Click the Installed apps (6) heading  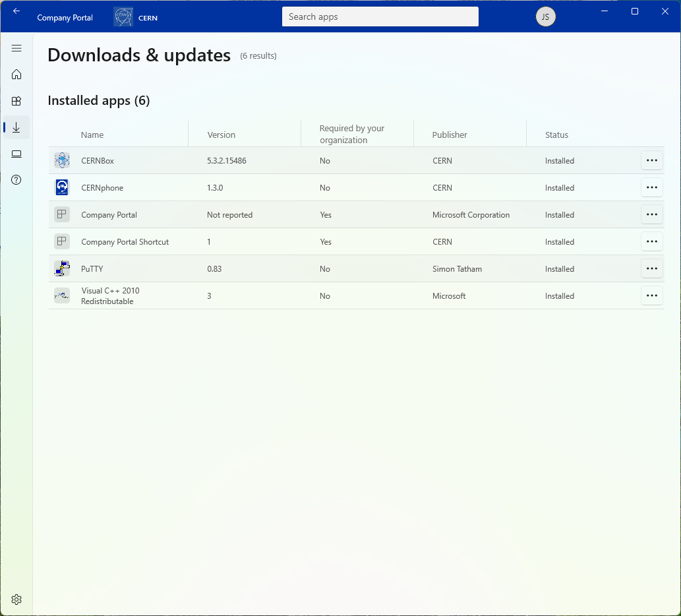point(99,100)
